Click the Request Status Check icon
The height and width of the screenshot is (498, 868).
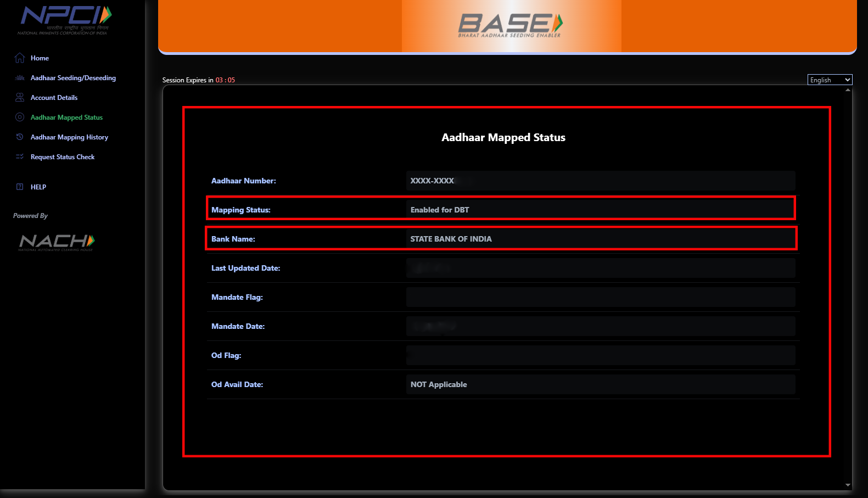click(x=20, y=157)
